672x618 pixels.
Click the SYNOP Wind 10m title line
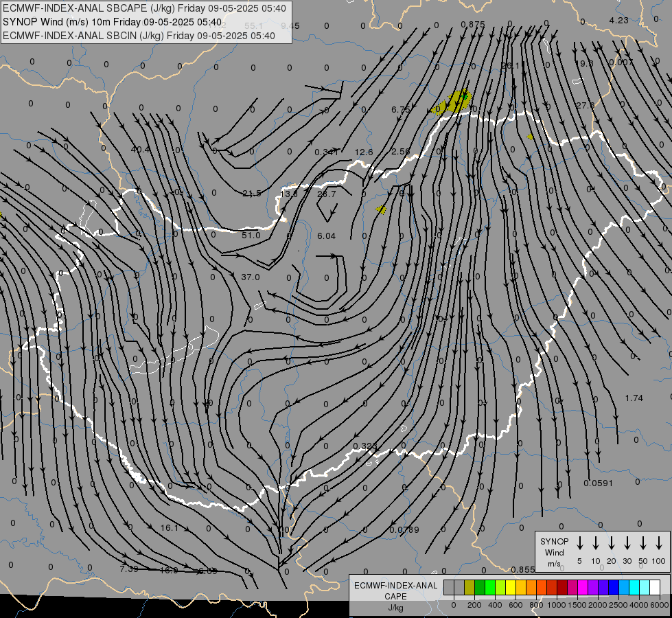[x=113, y=22]
